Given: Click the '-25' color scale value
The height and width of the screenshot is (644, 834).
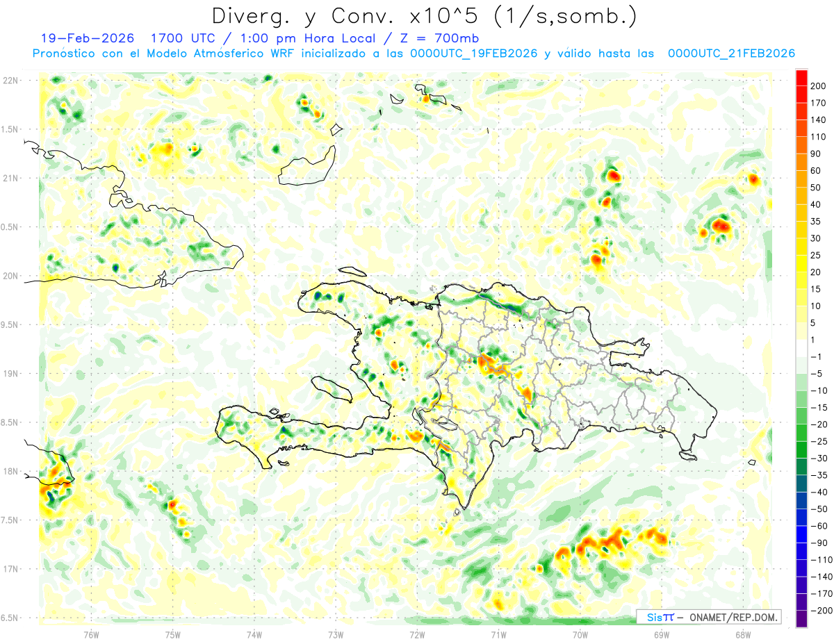Looking at the screenshot, I should click(x=819, y=441).
